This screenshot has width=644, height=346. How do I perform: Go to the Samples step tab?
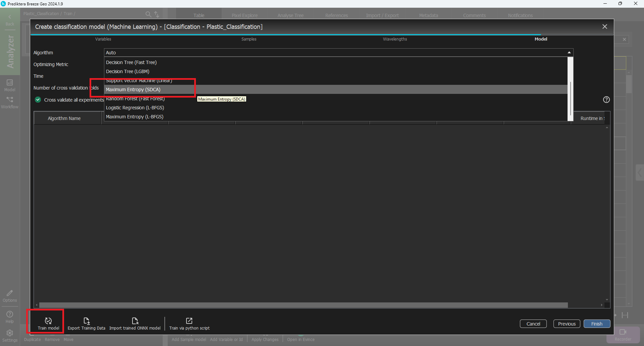pos(249,39)
